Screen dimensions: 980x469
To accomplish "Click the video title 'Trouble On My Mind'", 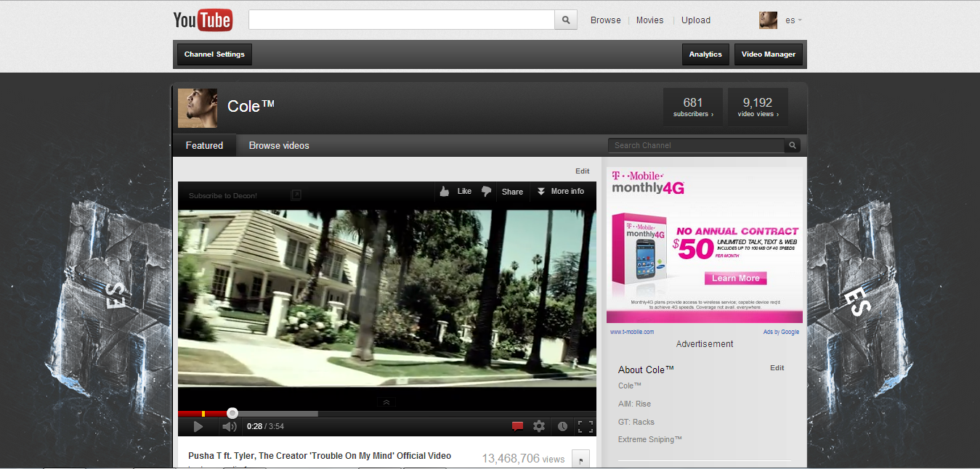I will click(x=320, y=456).
